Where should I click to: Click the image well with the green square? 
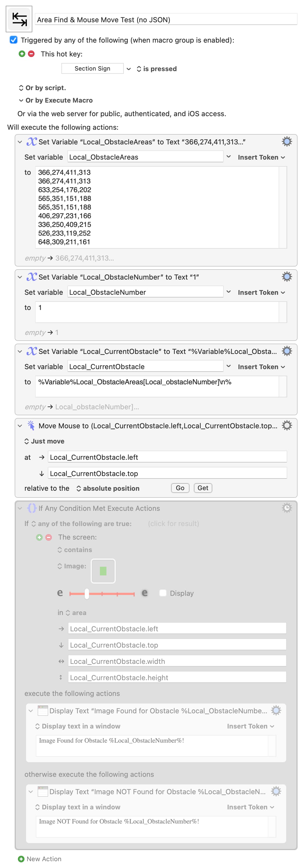(x=103, y=571)
